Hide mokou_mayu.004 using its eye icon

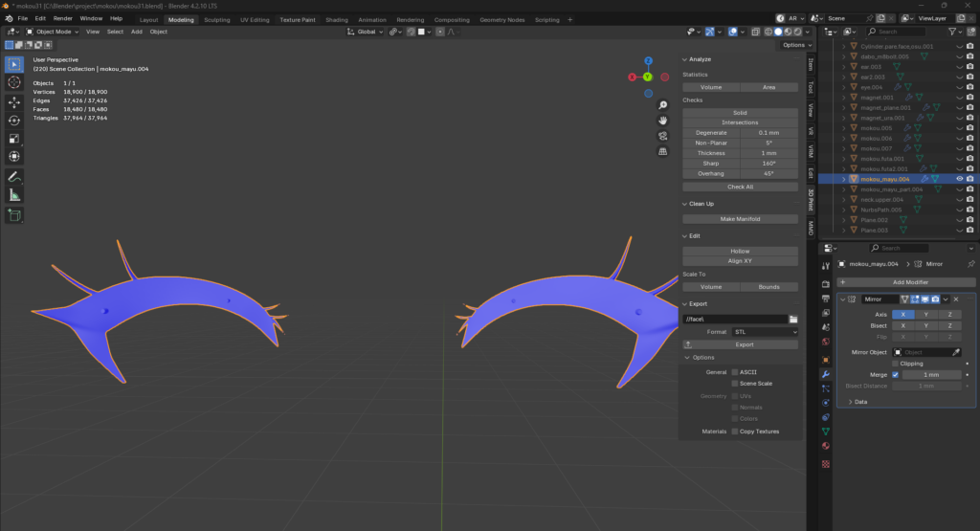(x=958, y=179)
